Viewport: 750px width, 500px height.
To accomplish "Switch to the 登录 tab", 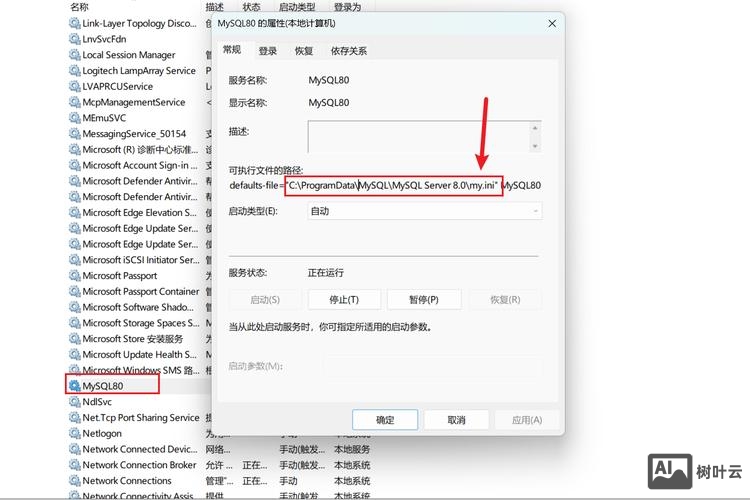I will pyautogui.click(x=267, y=51).
